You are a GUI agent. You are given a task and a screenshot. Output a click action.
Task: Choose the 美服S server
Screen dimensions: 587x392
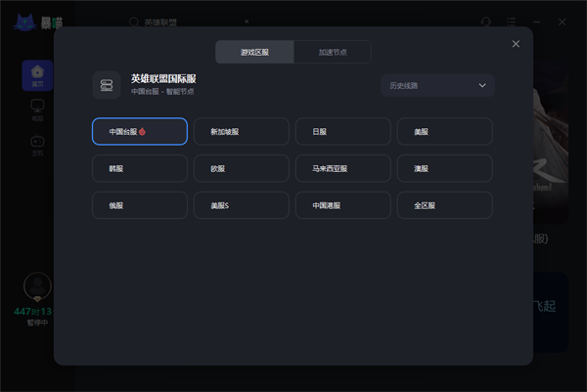(241, 205)
